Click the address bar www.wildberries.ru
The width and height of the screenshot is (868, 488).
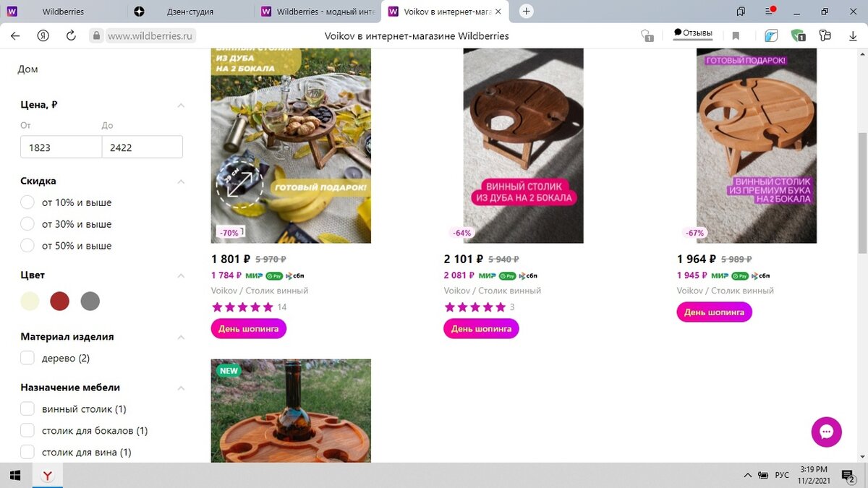(151, 35)
